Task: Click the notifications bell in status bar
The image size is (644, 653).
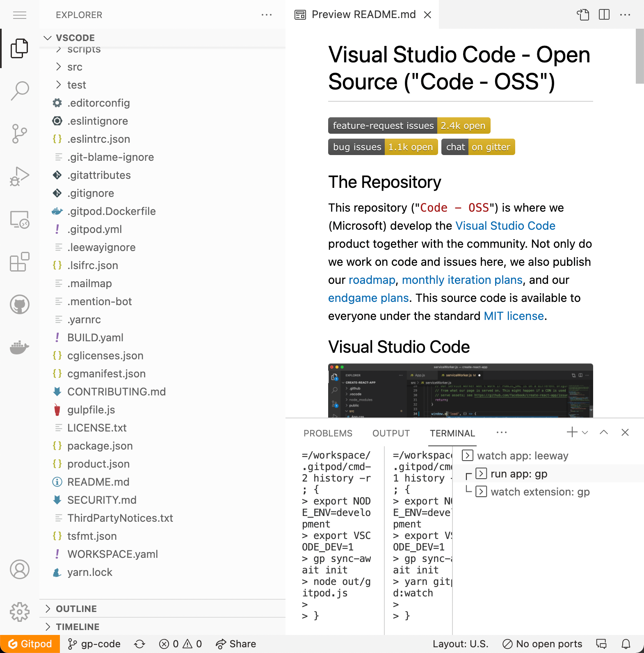Action: click(626, 644)
